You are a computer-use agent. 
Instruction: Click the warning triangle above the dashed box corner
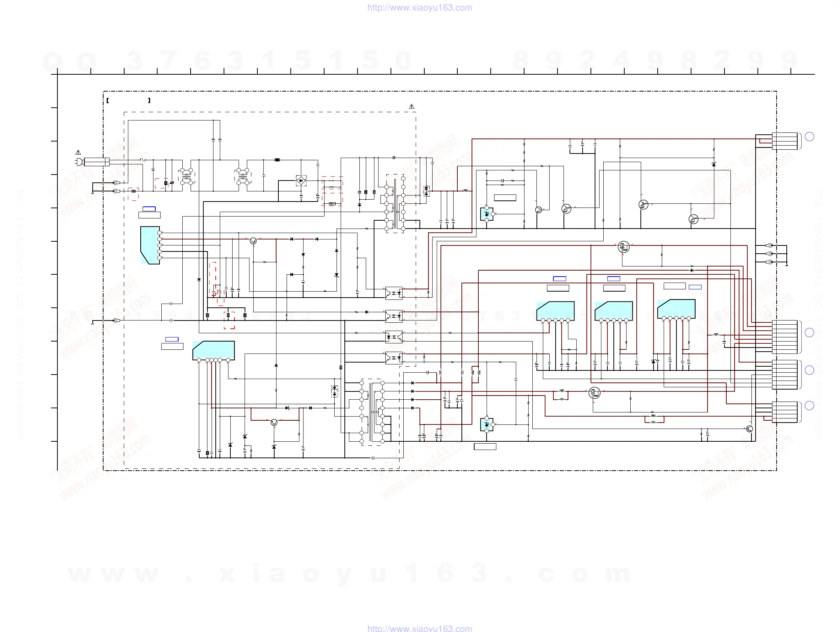point(412,107)
